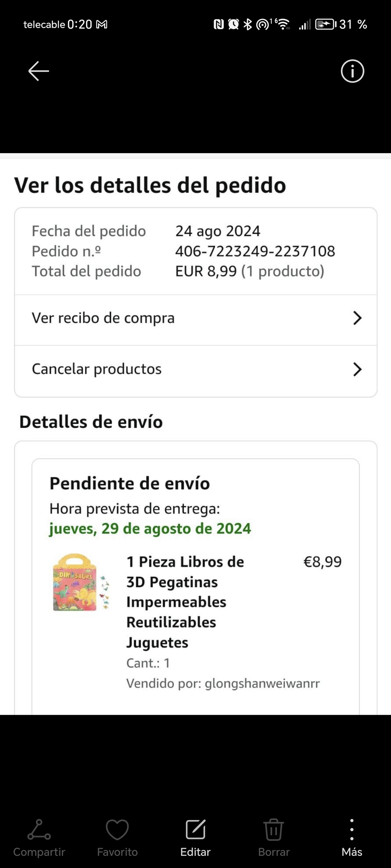
Task: Expand chevron beside Ver recibo de compra
Action: 357,318
